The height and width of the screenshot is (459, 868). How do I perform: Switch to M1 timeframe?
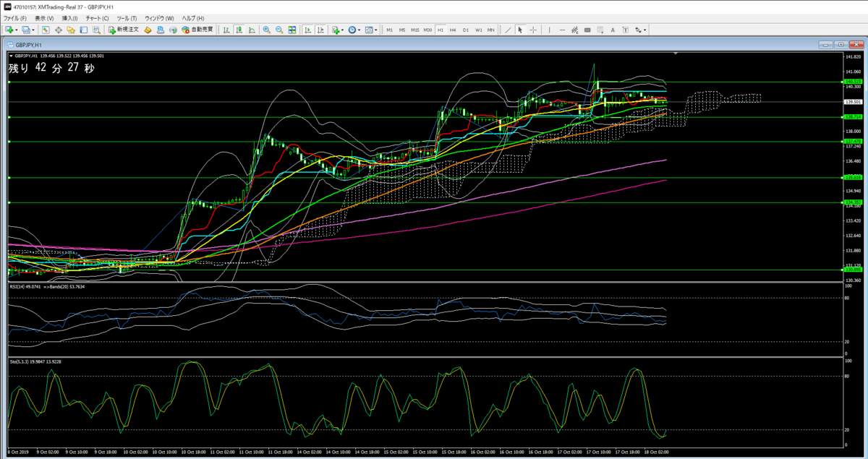pos(390,30)
